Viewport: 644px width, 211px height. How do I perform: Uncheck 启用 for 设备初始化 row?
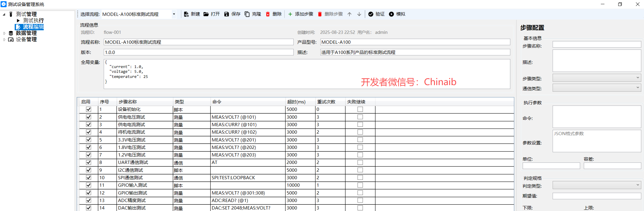88,109
